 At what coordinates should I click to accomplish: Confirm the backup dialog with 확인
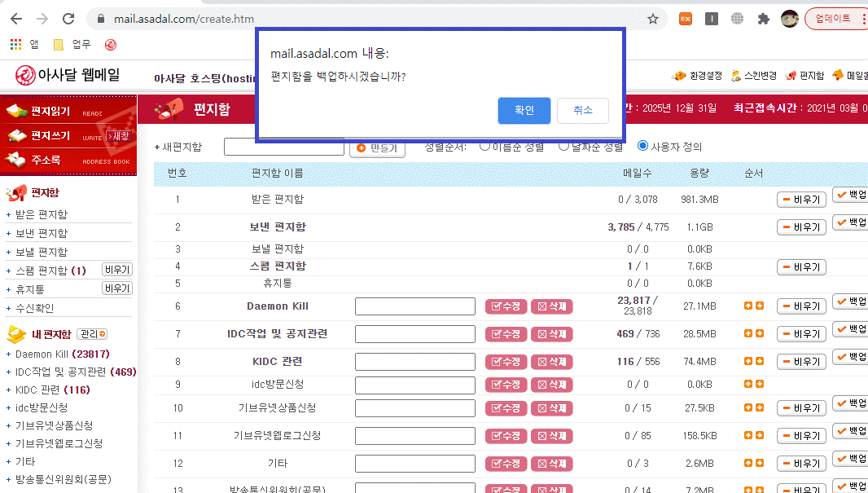524,111
